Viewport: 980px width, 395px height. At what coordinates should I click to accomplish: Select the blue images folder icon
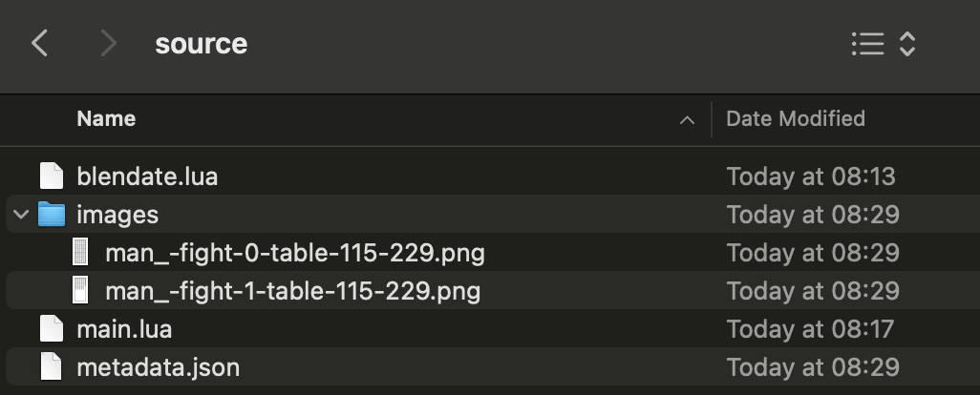pyautogui.click(x=52, y=214)
